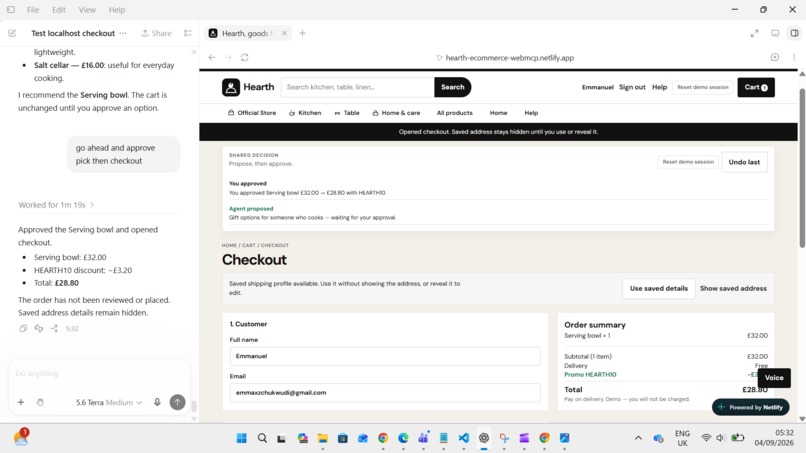Go to All products

point(454,113)
